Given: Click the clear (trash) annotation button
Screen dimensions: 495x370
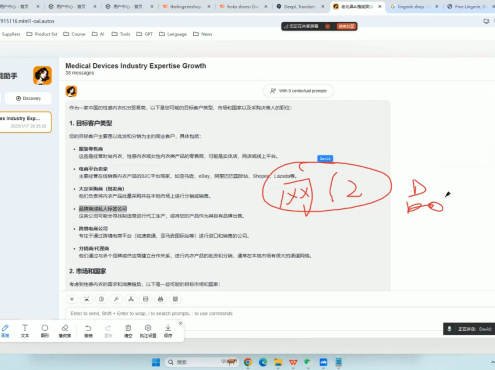Looking at the screenshot, I should (128, 331).
